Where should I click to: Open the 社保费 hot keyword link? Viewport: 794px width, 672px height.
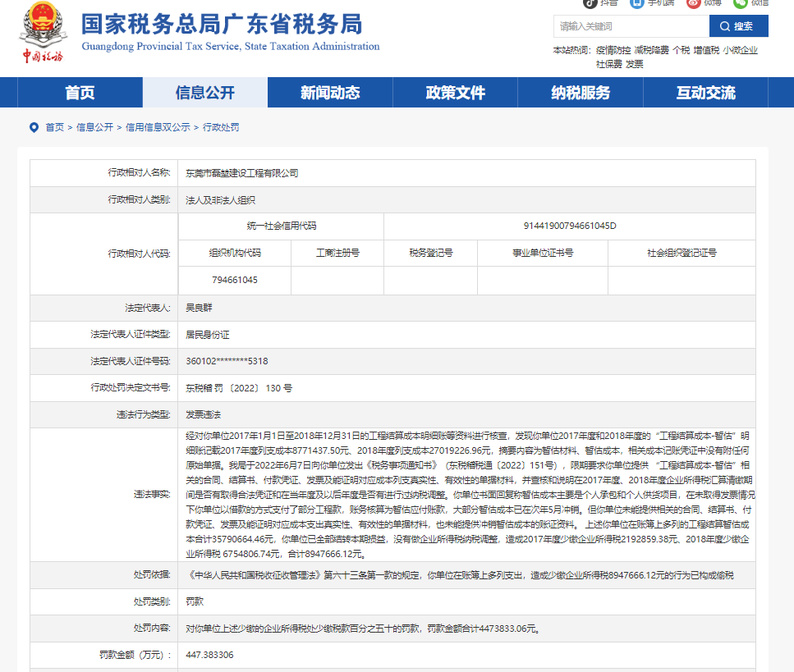pos(608,63)
